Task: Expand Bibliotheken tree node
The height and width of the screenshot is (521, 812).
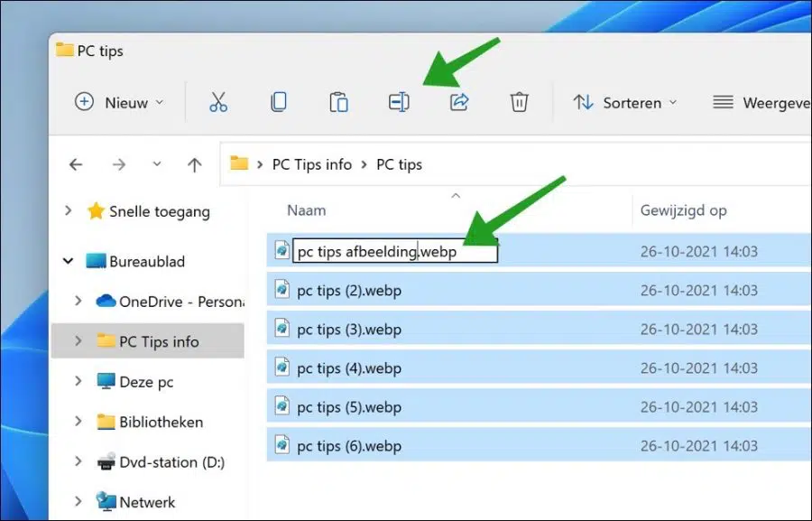Action: [78, 421]
